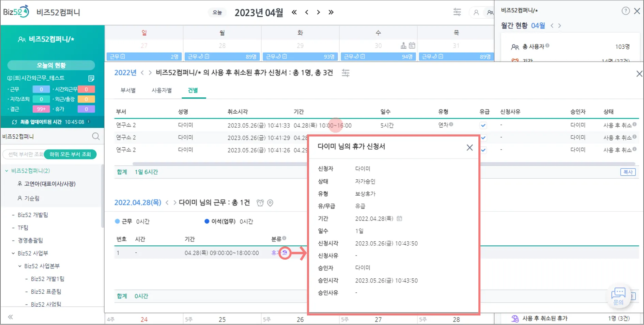Click the pink 결근 99+ count badge
This screenshot has width=644, height=325.
click(41, 109)
